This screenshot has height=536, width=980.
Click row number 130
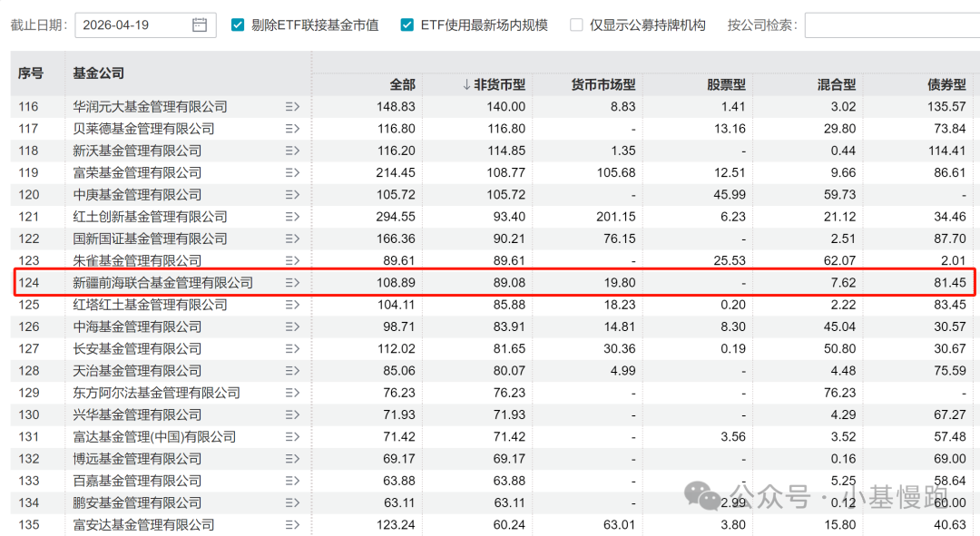[x=28, y=414]
